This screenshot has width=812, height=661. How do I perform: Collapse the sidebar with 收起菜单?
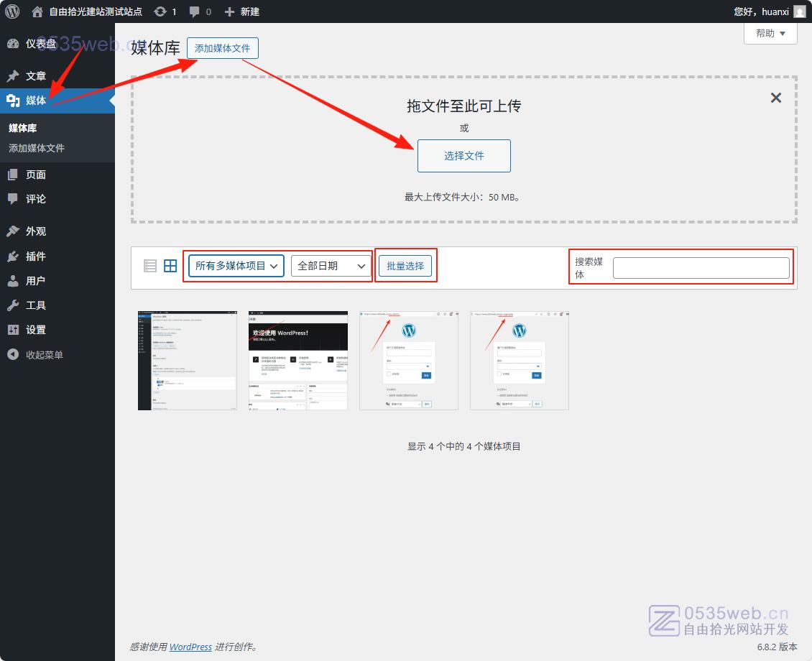click(x=44, y=355)
